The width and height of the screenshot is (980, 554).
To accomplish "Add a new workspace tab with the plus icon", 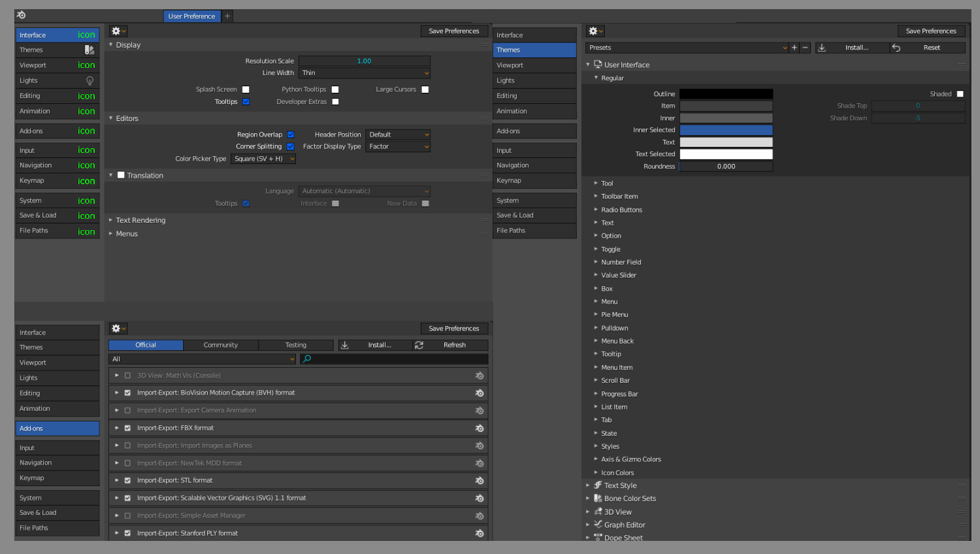I will tap(227, 16).
